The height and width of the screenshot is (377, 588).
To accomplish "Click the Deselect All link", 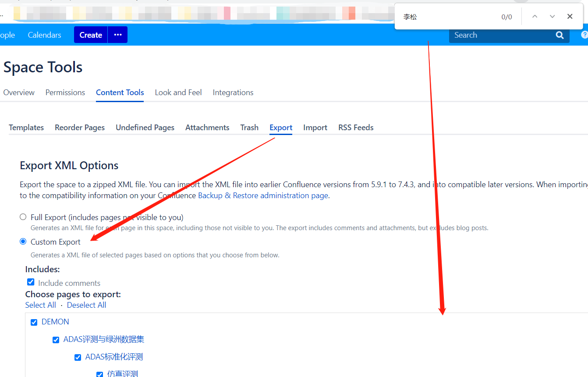I will coord(86,305).
